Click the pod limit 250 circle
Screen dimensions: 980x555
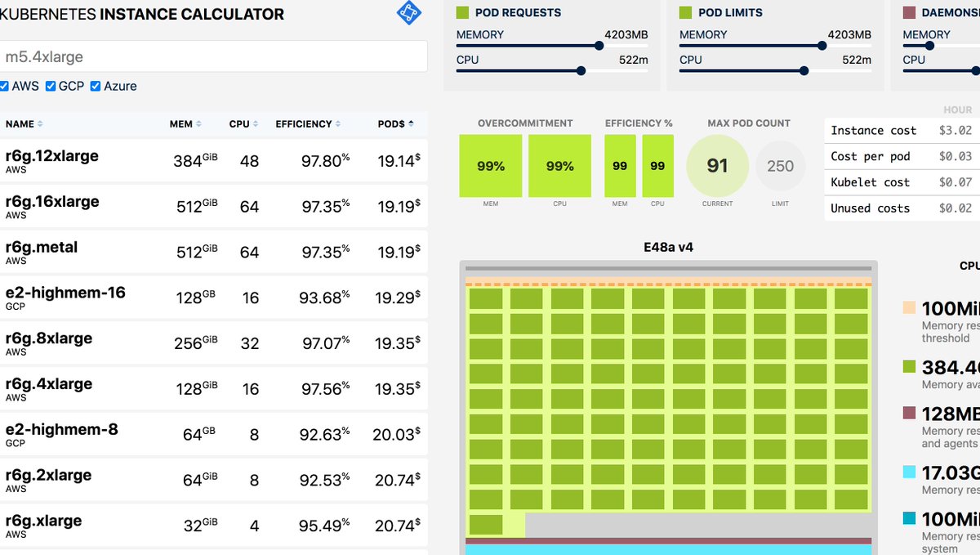(780, 166)
